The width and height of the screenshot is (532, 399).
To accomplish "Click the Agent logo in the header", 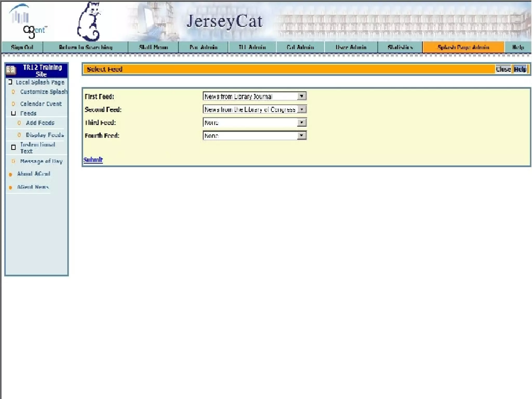I will (28, 22).
